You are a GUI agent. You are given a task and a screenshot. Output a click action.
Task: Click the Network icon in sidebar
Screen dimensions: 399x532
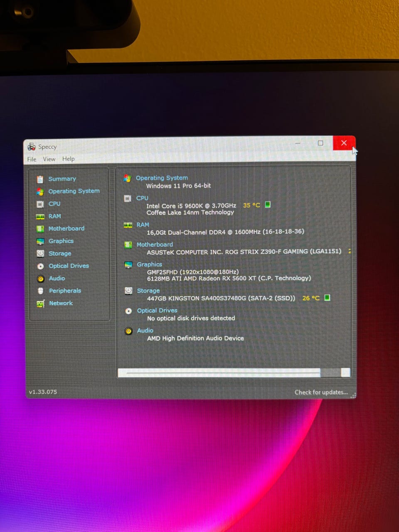(40, 303)
